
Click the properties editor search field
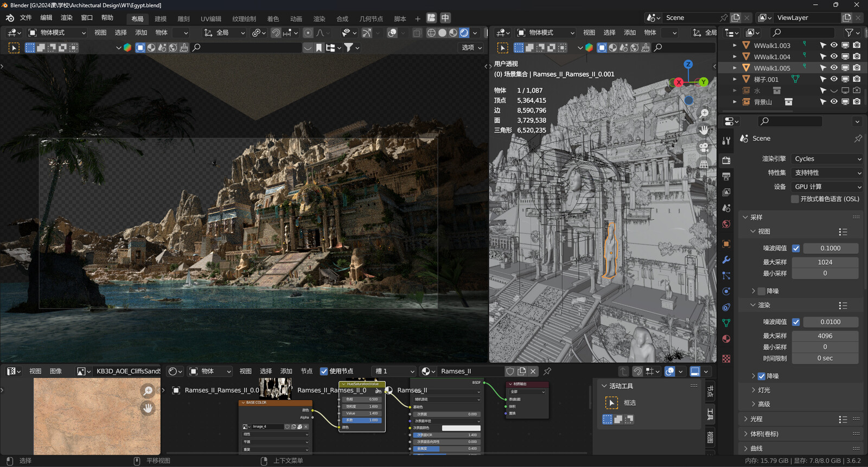790,121
